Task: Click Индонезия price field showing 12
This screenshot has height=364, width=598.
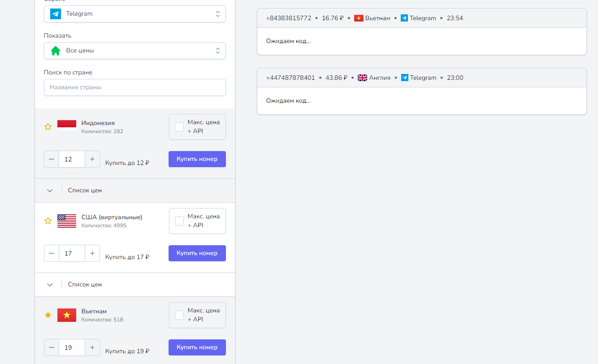Action: [x=72, y=159]
